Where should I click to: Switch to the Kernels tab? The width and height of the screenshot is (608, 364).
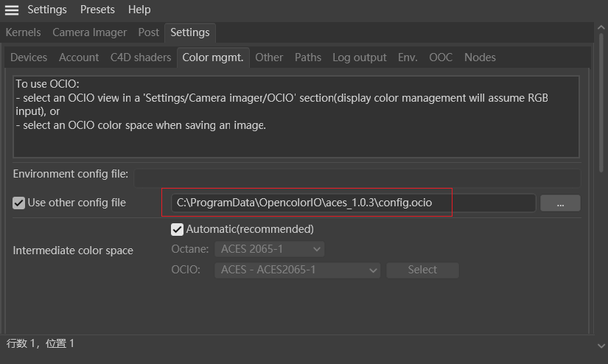tap(23, 32)
